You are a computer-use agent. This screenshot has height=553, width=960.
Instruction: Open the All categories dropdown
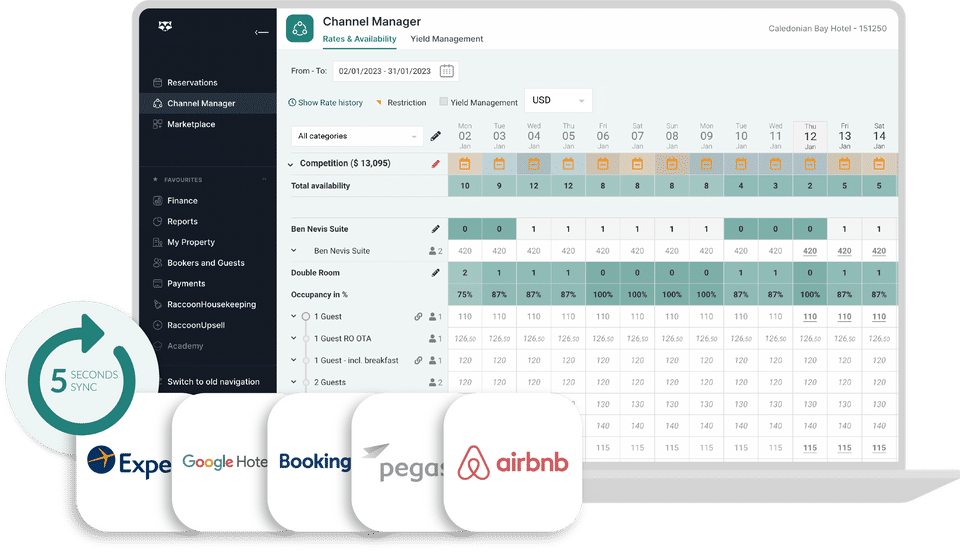pos(356,136)
